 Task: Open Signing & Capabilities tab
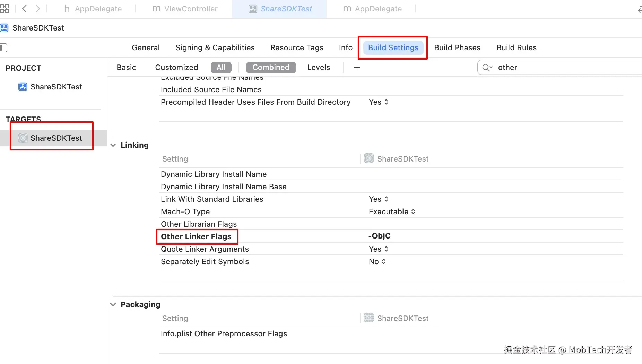215,48
